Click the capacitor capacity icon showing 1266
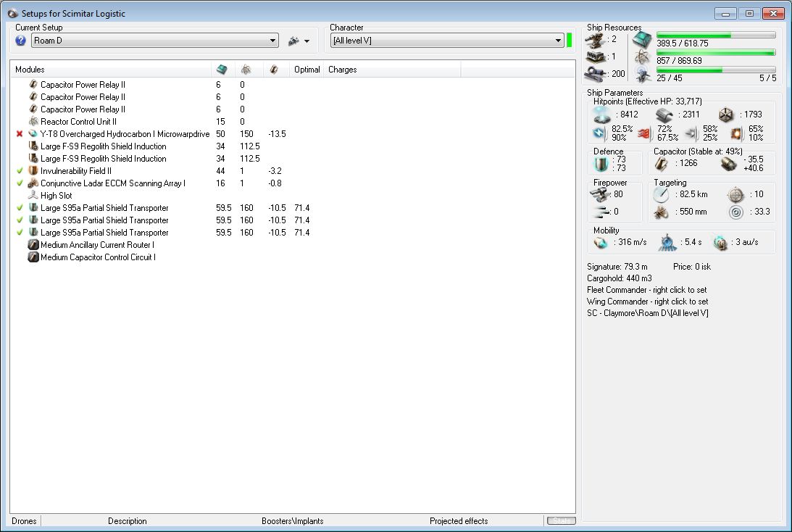Screen dimensions: 792x532 661,164
